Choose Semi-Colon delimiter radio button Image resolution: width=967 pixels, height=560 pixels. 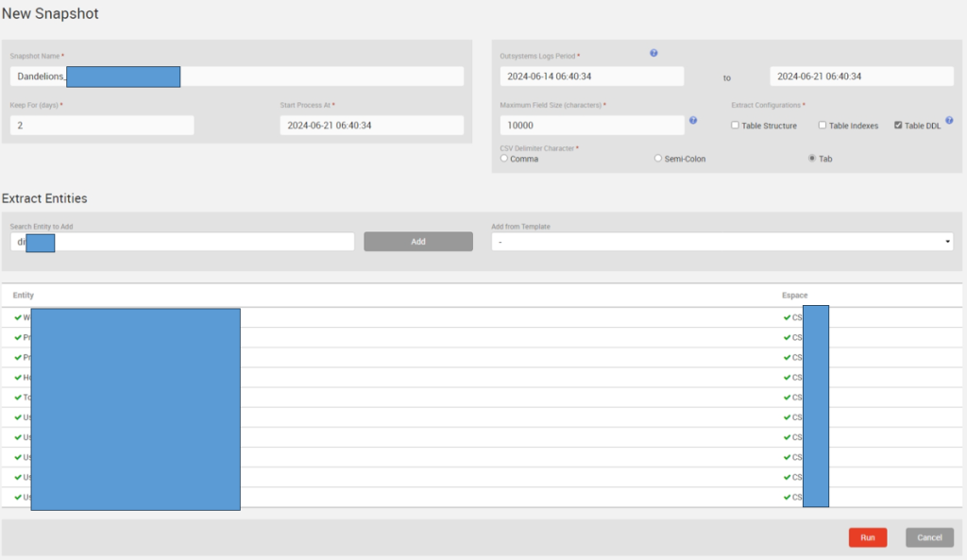pyautogui.click(x=658, y=159)
